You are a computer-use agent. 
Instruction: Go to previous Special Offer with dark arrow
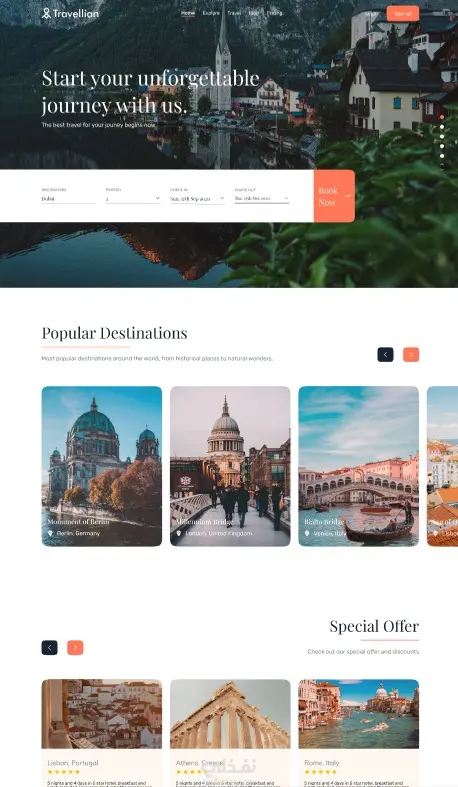point(49,647)
